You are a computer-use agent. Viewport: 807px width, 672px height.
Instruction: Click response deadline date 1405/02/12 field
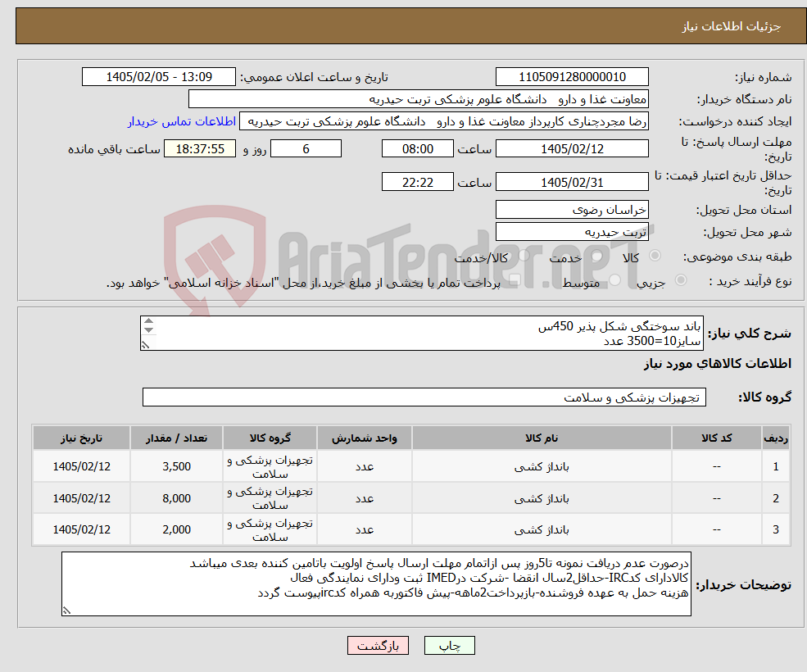(572, 149)
